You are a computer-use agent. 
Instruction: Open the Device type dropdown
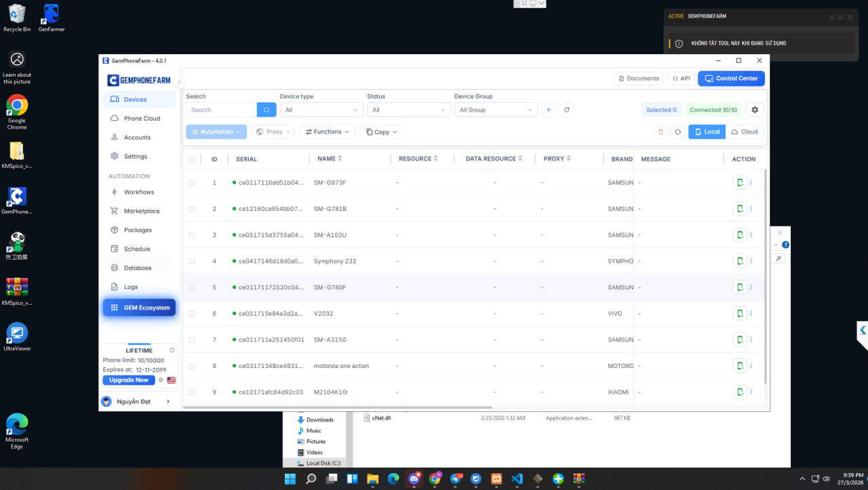coord(321,110)
